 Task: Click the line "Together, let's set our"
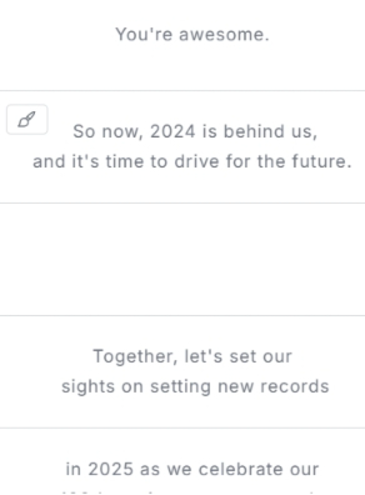[x=192, y=356]
